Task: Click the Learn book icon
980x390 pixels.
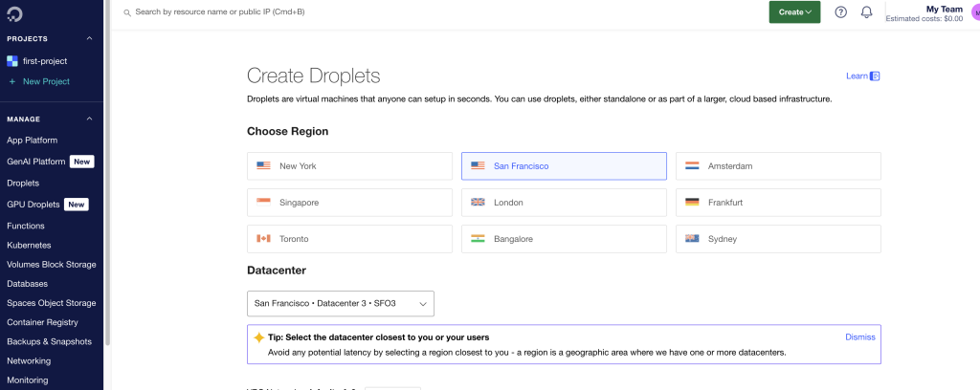Action: coord(875,76)
